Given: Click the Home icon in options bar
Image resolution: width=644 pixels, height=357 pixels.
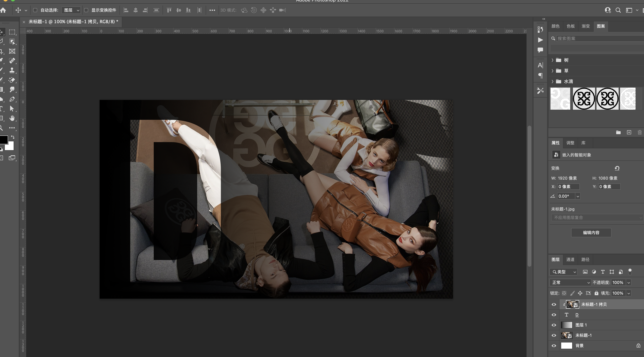Looking at the screenshot, I should pyautogui.click(x=3, y=10).
